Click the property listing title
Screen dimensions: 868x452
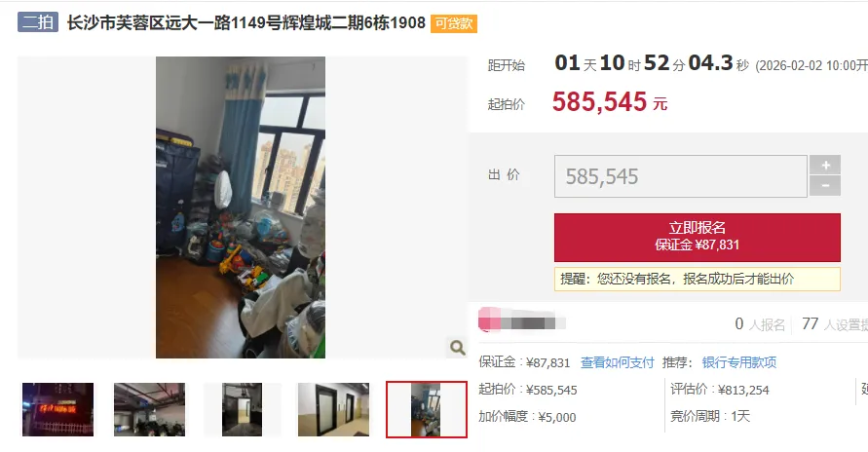245,22
